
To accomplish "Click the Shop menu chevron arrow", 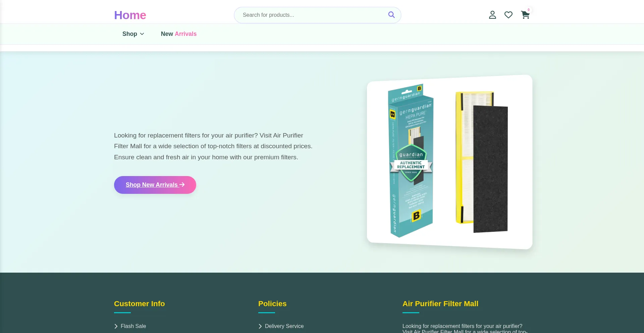I will pos(142,34).
